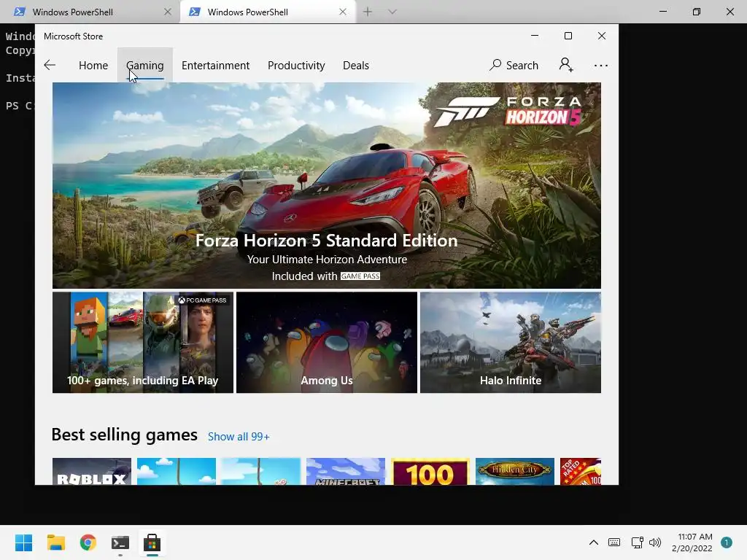Image resolution: width=747 pixels, height=560 pixels.
Task: Open the Hidden City game thumbnail
Action: pos(515,472)
